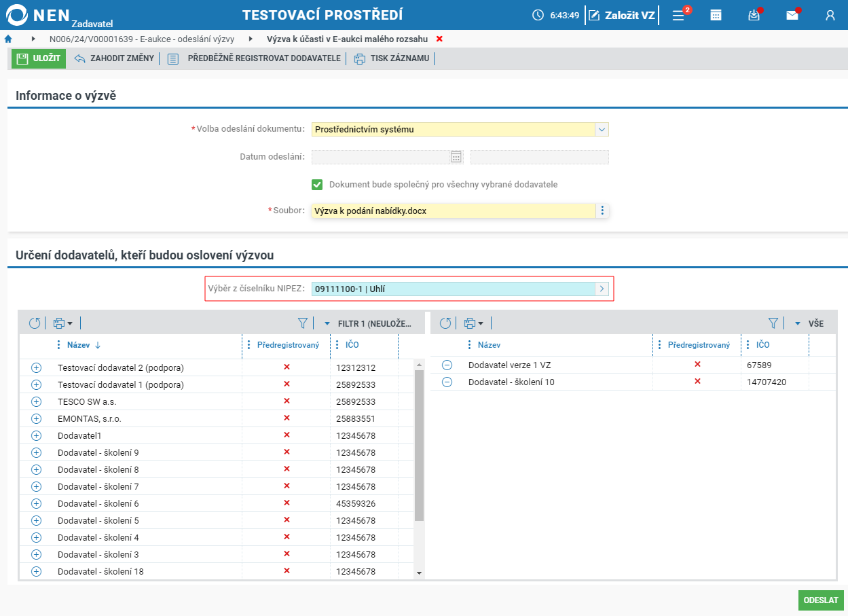Expand the Volba odeslání dokumentu dropdown
The width and height of the screenshot is (848, 616).
602,129
